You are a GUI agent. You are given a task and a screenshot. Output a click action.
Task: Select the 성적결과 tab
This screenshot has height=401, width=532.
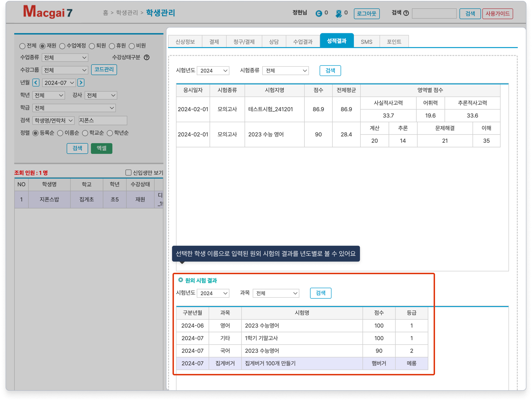(x=337, y=41)
